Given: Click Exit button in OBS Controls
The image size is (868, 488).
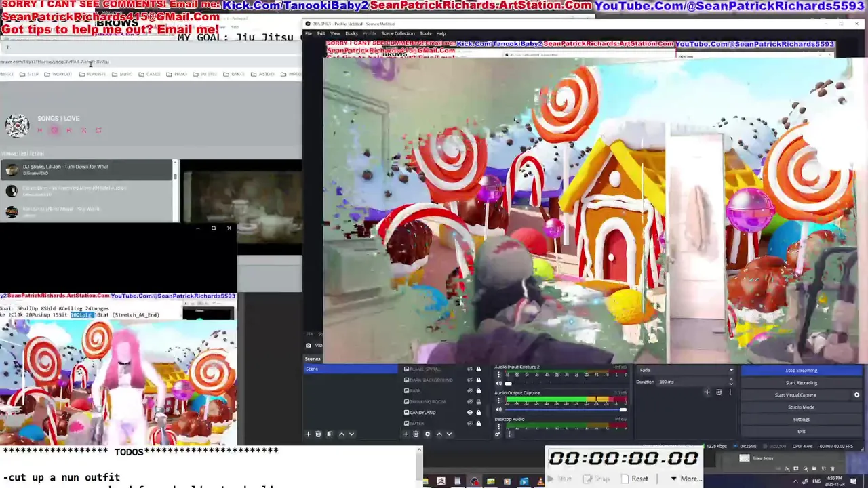Looking at the screenshot, I should point(802,431).
